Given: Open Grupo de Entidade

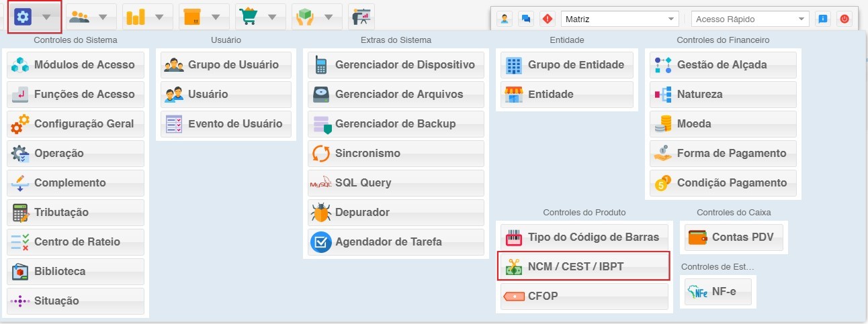Looking at the screenshot, I should pyautogui.click(x=567, y=65).
